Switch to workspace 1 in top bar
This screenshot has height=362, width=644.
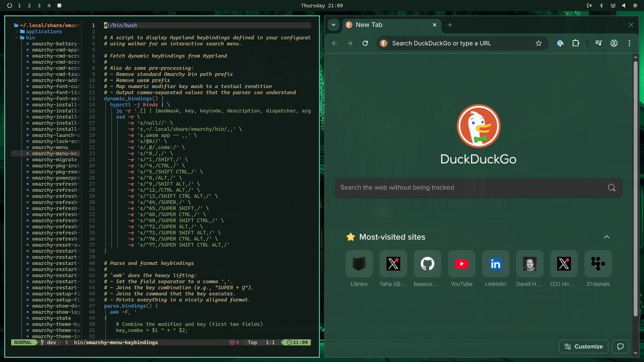coord(20,5)
